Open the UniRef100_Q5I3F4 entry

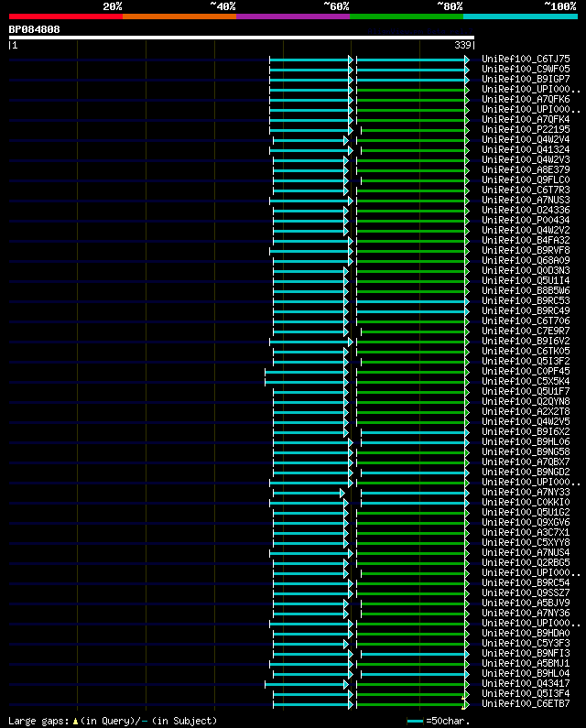pyautogui.click(x=526, y=693)
